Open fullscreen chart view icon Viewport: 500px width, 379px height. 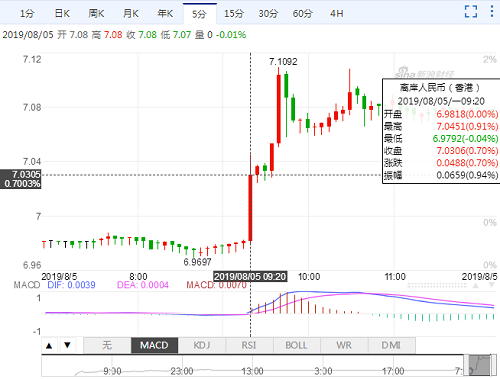tap(471, 11)
